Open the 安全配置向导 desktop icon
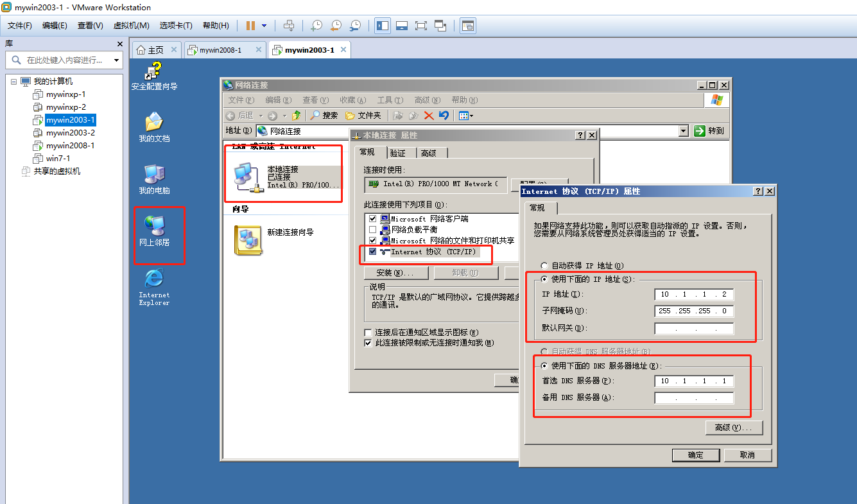This screenshot has width=857, height=504. coord(154,76)
